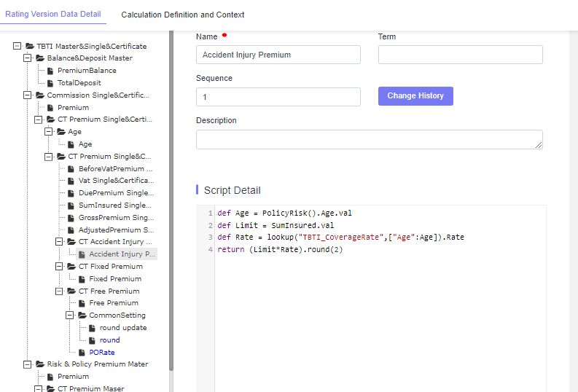Collapse the CT Accident Injury folder

pos(59,242)
